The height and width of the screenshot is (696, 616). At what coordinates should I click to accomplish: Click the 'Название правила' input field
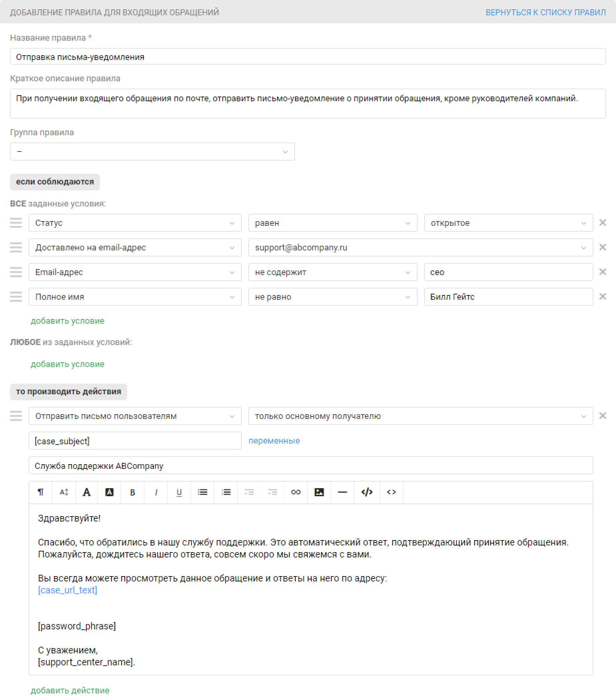307,57
